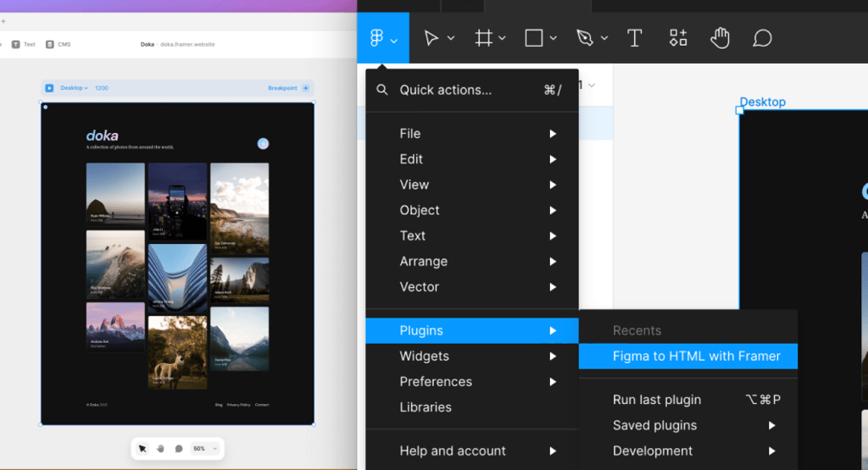Click the Breakpoint label in Framer
This screenshot has height=470, width=868.
click(x=282, y=88)
